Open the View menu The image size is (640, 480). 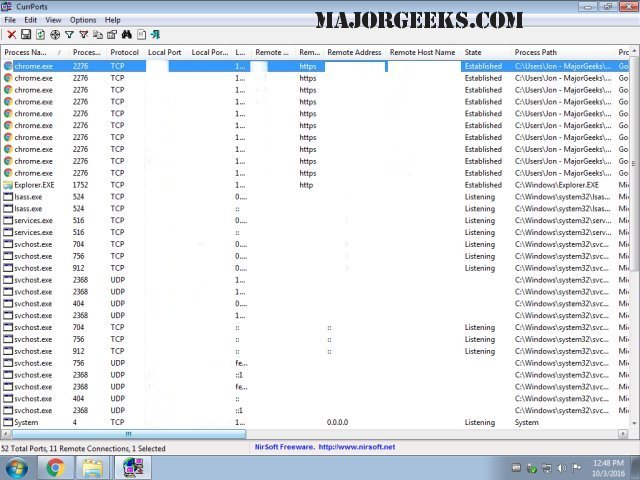coord(53,20)
